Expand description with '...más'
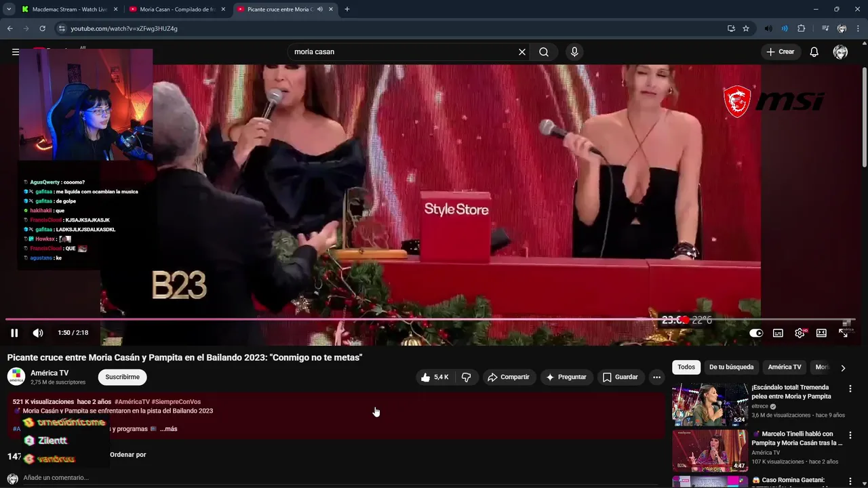This screenshot has width=868, height=488. tap(168, 429)
